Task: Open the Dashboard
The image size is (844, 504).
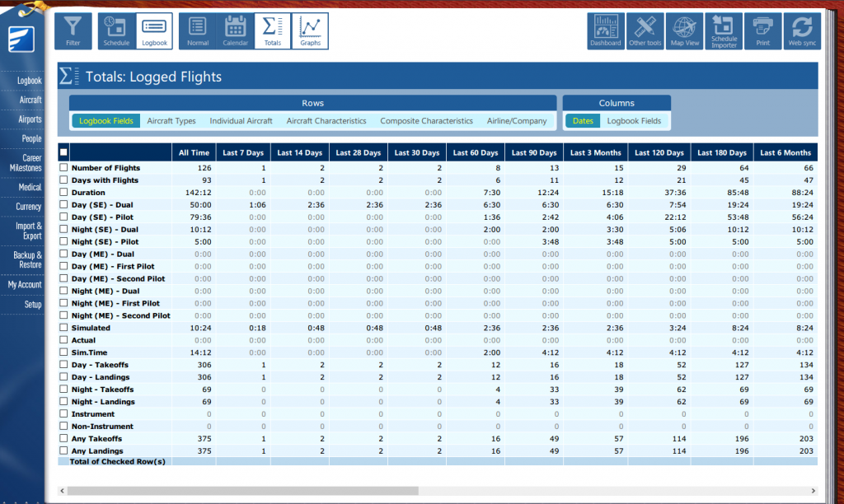Action: (605, 30)
